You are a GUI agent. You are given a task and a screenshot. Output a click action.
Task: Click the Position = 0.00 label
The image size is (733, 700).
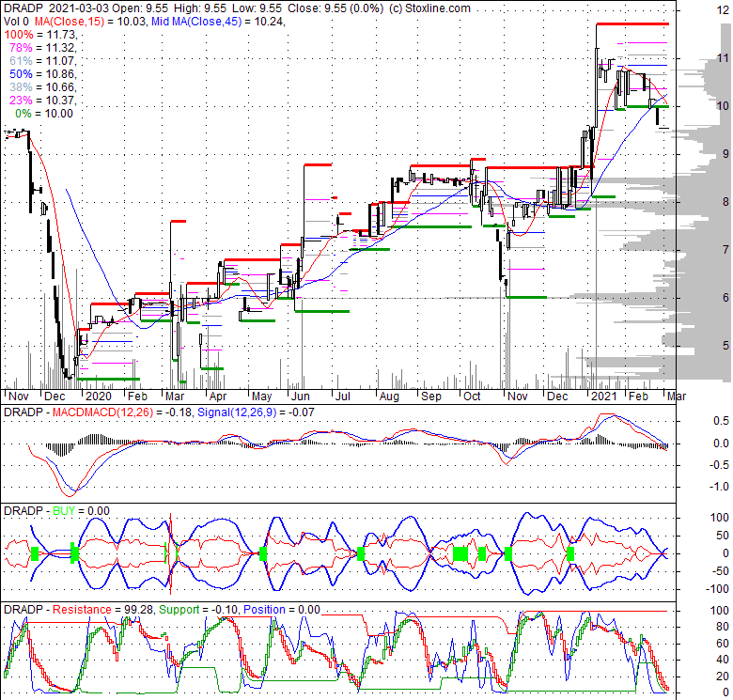click(x=281, y=610)
